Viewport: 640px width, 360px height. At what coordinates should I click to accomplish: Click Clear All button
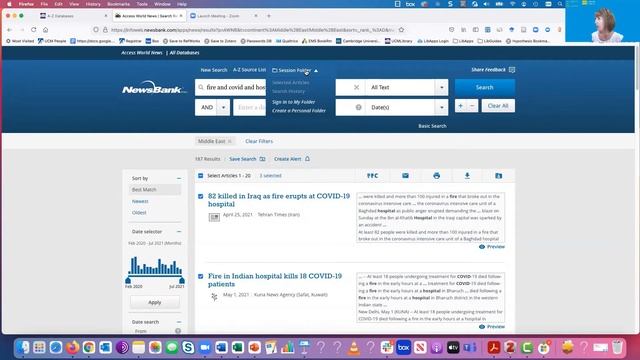[x=498, y=106]
